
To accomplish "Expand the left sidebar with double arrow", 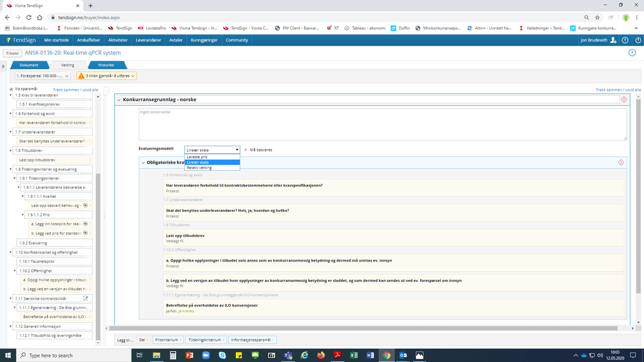I will tap(3, 66).
